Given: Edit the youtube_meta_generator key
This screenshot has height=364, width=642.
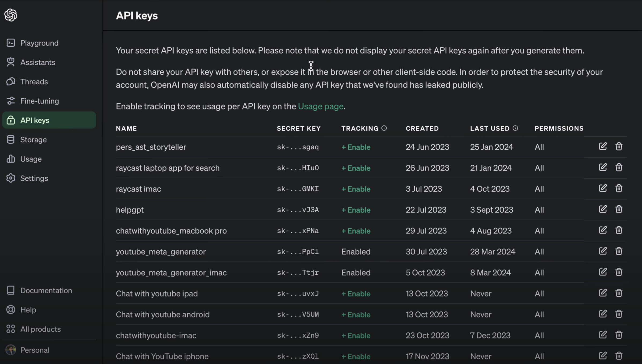Looking at the screenshot, I should pyautogui.click(x=603, y=251).
